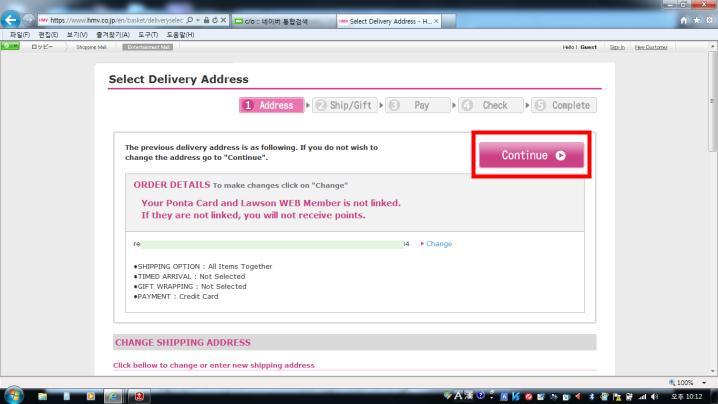Close the Select Delivery Address tab
Image resolution: width=718 pixels, height=404 pixels.
(435, 21)
